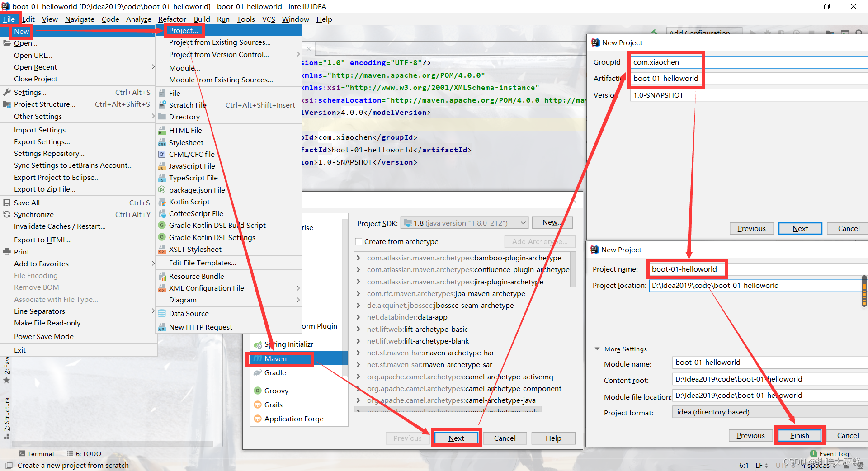This screenshot has height=471, width=868.
Task: Click the XSLT Stylesheet icon
Action: (x=162, y=250)
